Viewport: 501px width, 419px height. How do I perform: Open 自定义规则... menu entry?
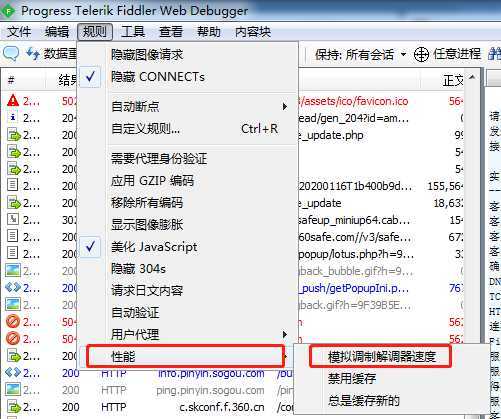click(x=187, y=129)
